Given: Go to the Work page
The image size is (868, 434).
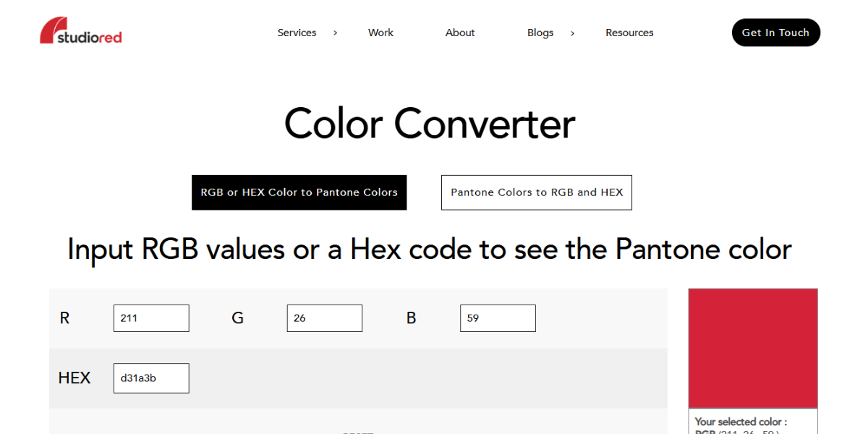Looking at the screenshot, I should pos(380,33).
